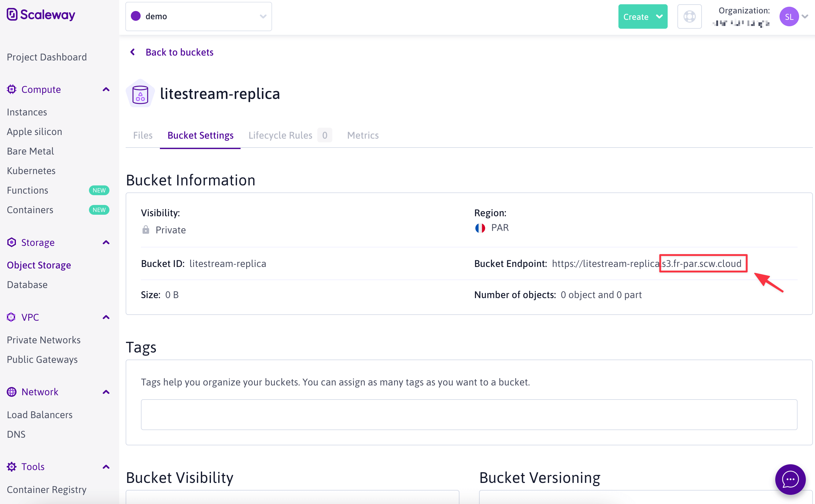Go back to buckets list

[x=179, y=52]
